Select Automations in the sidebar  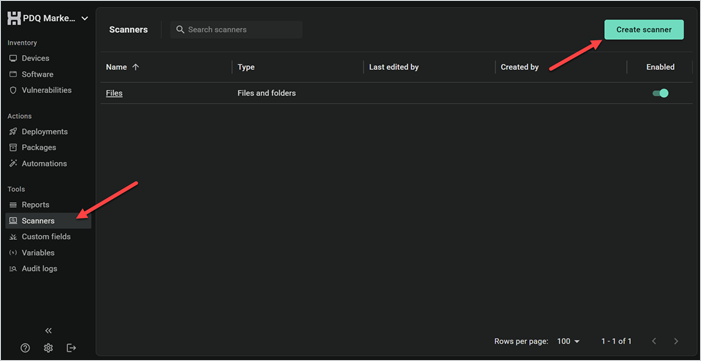coord(44,163)
